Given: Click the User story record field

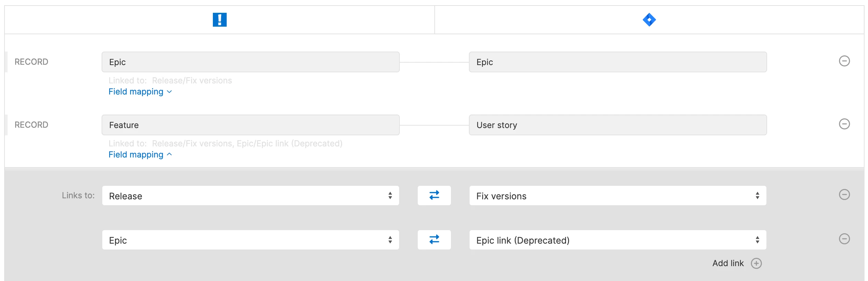Looking at the screenshot, I should point(617,125).
